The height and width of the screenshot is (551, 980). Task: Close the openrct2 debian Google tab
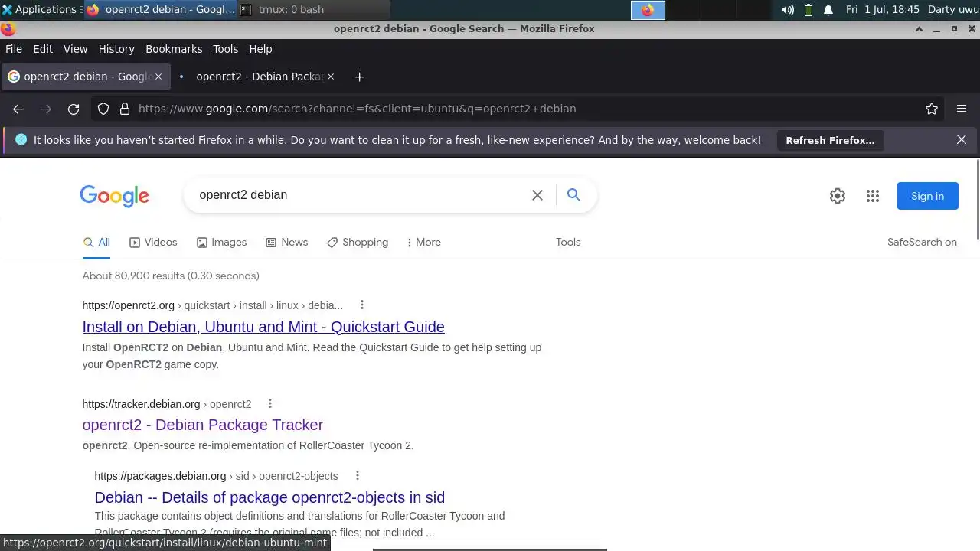[158, 77]
